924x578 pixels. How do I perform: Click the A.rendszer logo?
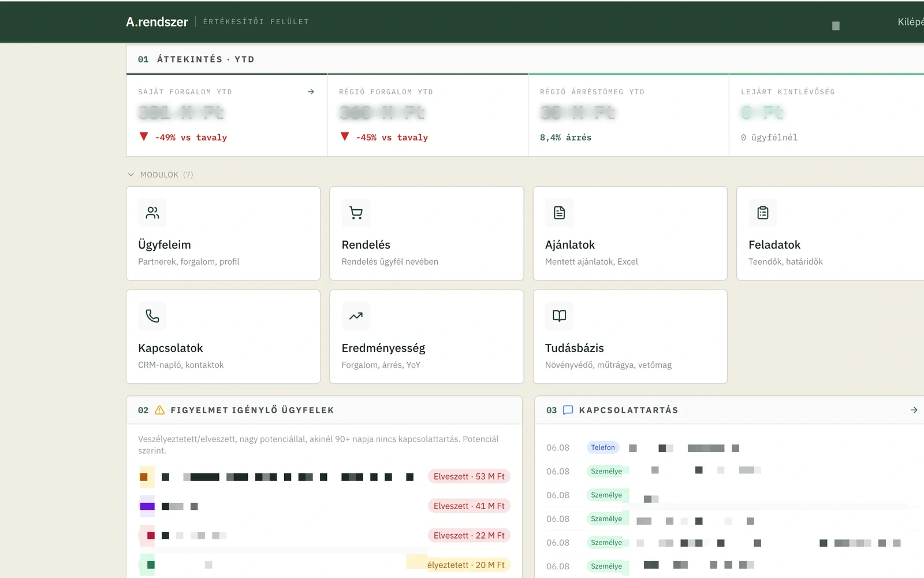[x=157, y=22]
